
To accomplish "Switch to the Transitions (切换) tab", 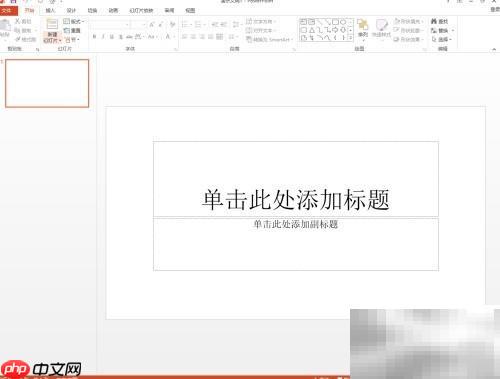I will (92, 10).
